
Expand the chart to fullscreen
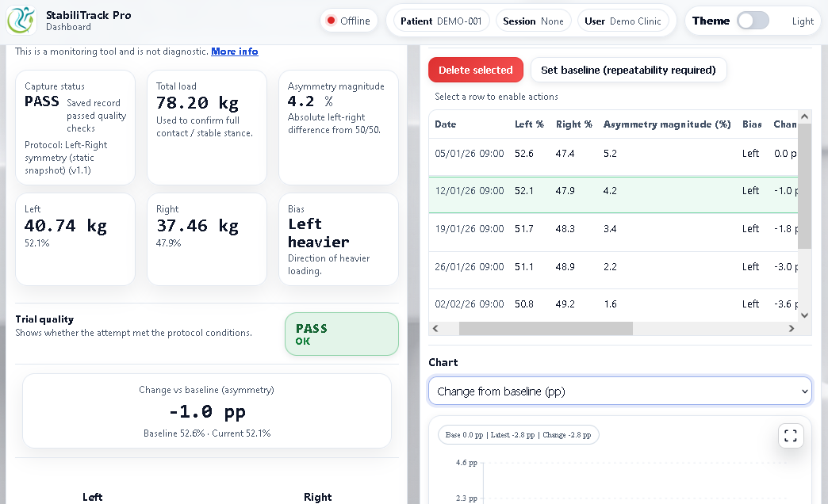pos(791,436)
